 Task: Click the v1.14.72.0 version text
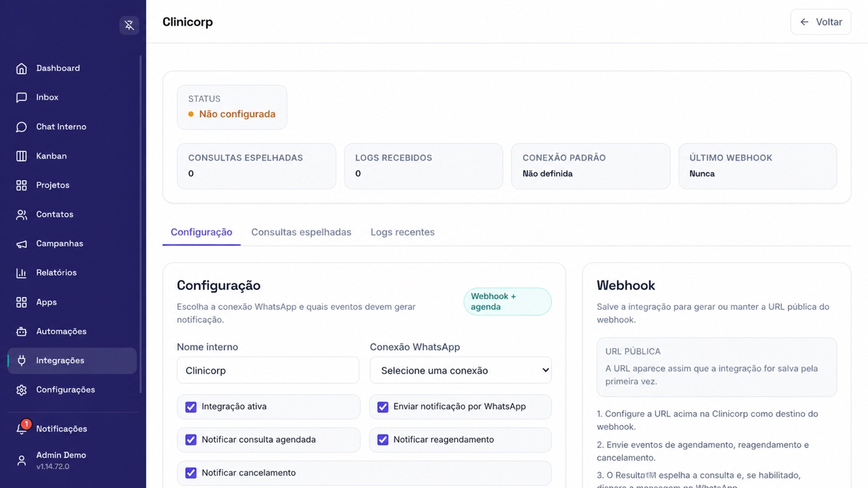coord(53,466)
